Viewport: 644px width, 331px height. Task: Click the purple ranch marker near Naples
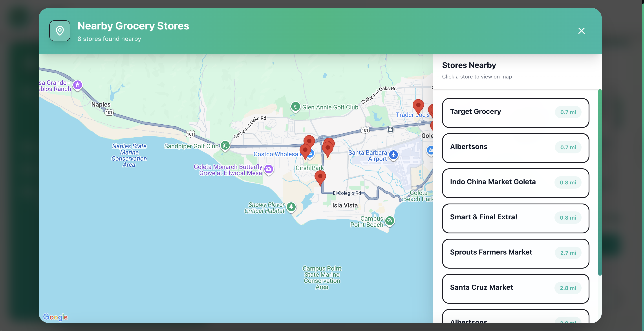[x=78, y=85]
